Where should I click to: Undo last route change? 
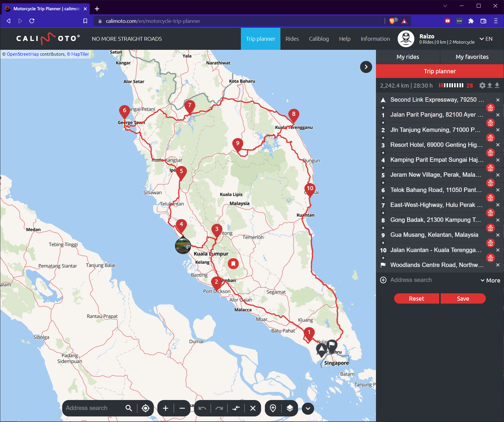202,408
